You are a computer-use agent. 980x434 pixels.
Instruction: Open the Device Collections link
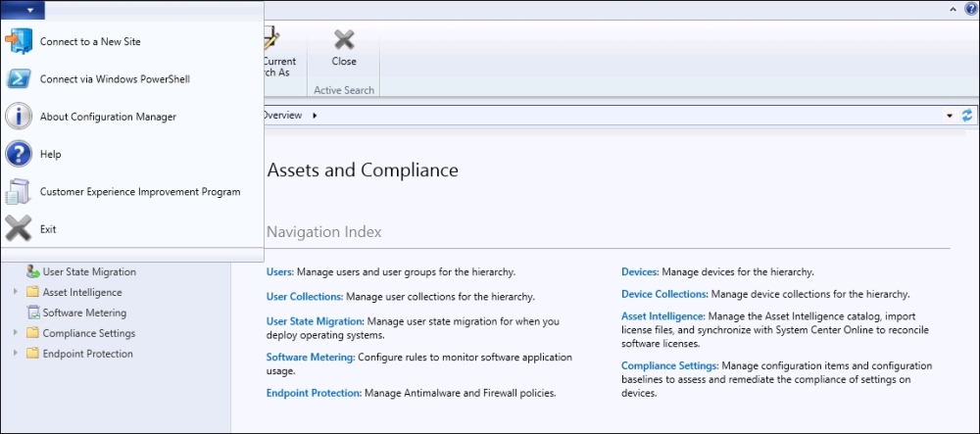point(663,294)
